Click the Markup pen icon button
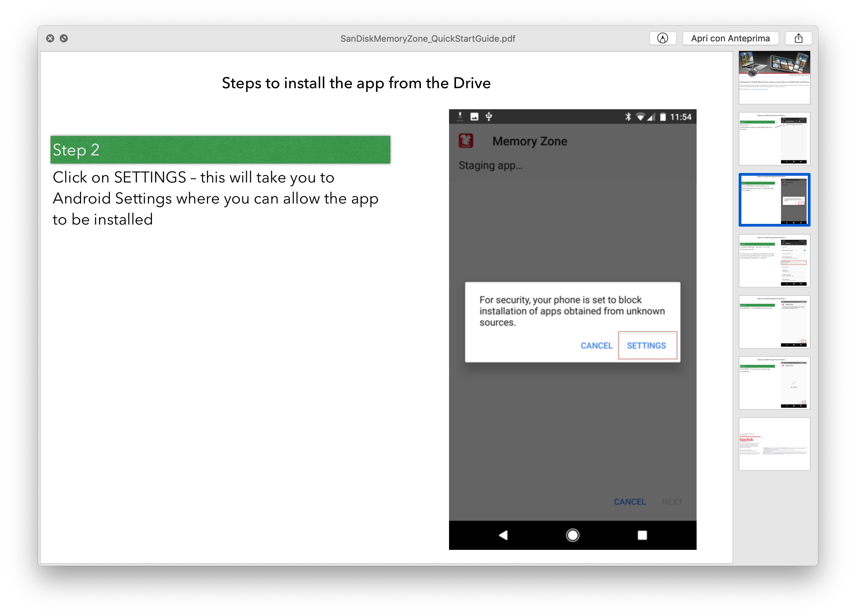Image resolution: width=856 pixels, height=616 pixels. (x=662, y=38)
